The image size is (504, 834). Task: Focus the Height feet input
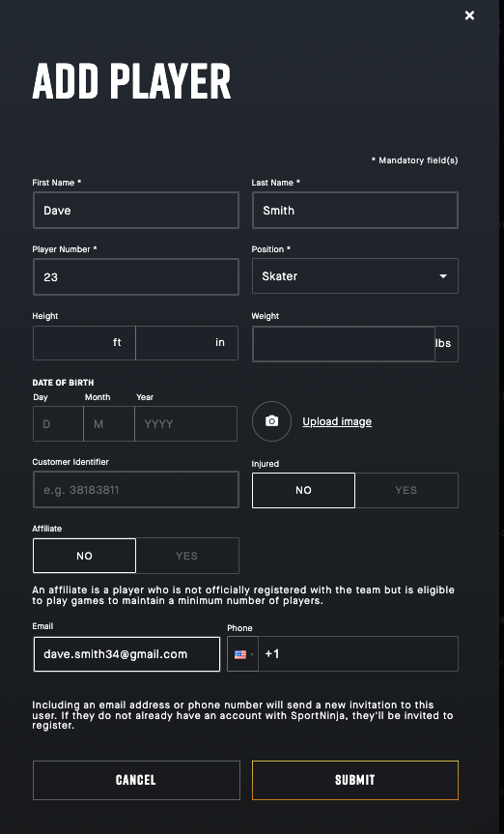84,343
